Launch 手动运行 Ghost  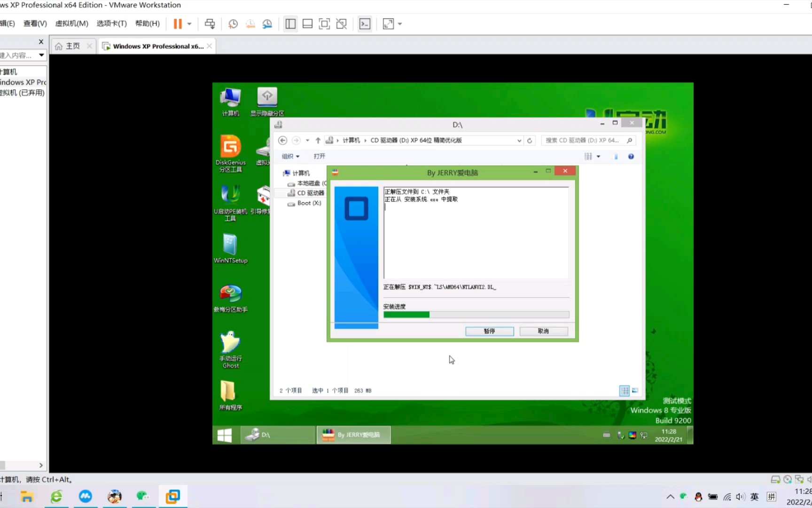tap(230, 349)
